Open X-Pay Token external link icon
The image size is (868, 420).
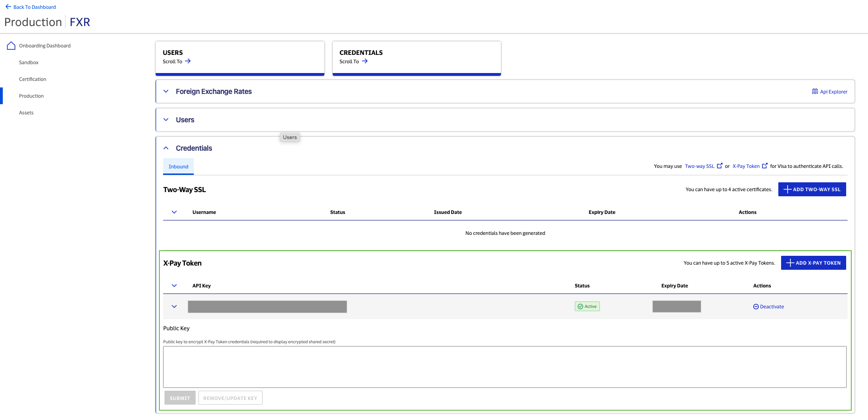coord(765,166)
